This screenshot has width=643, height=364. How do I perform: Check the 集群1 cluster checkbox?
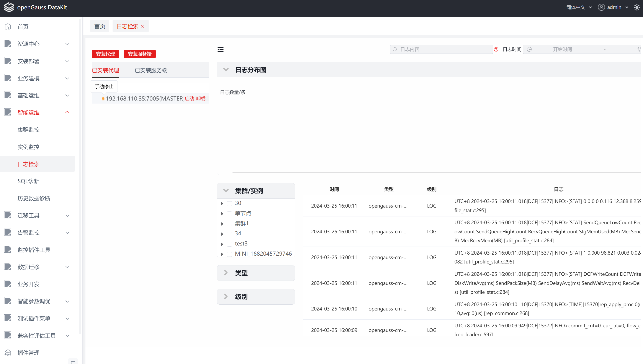(229, 224)
